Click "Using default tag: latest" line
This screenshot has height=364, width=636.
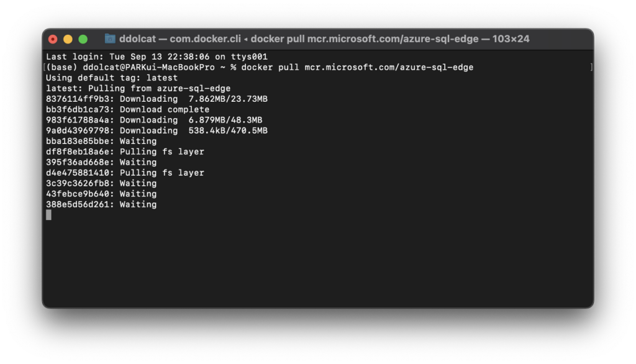tap(112, 78)
